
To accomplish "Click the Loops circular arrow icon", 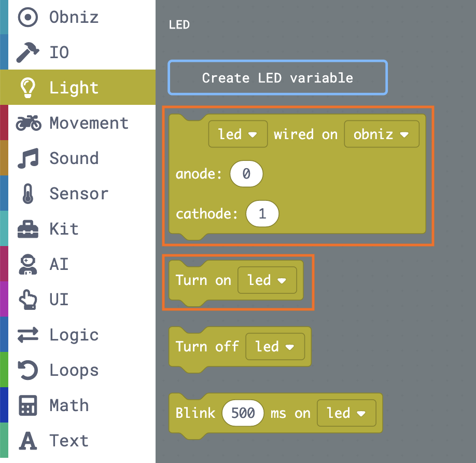I will (28, 370).
